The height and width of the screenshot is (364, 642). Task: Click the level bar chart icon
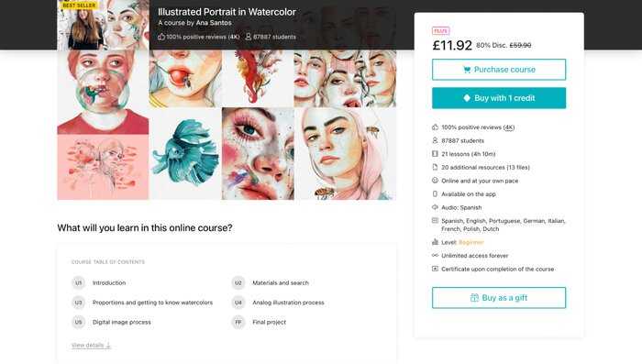coord(435,242)
